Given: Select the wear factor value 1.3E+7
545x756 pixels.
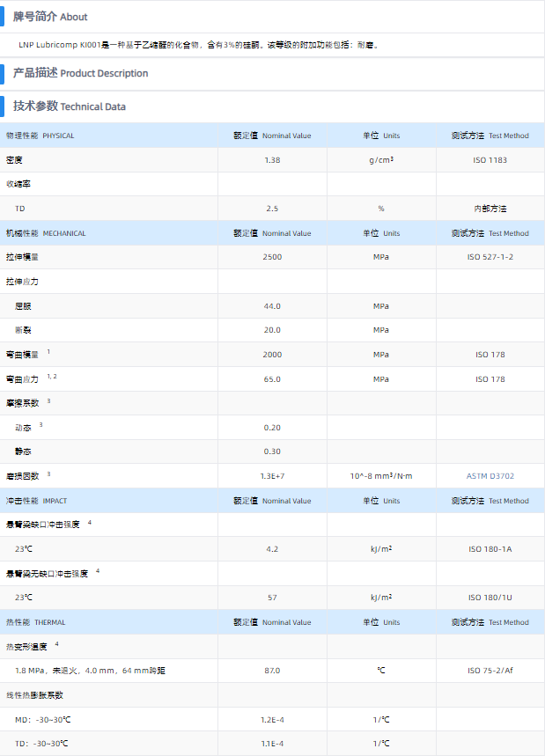Looking at the screenshot, I should click(272, 476).
